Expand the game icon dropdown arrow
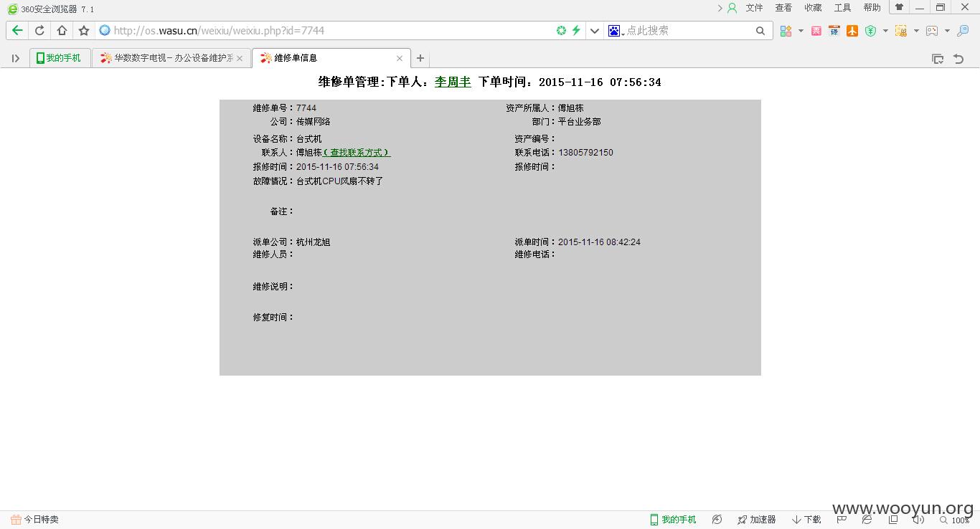This screenshot has width=980, height=529. (x=947, y=31)
